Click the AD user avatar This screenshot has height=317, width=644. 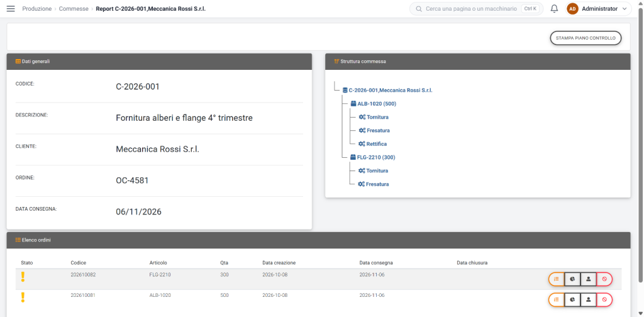coord(572,9)
